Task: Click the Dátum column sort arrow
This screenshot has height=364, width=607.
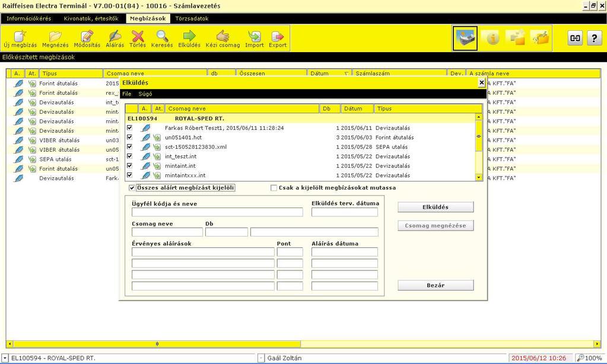Action: (346, 74)
